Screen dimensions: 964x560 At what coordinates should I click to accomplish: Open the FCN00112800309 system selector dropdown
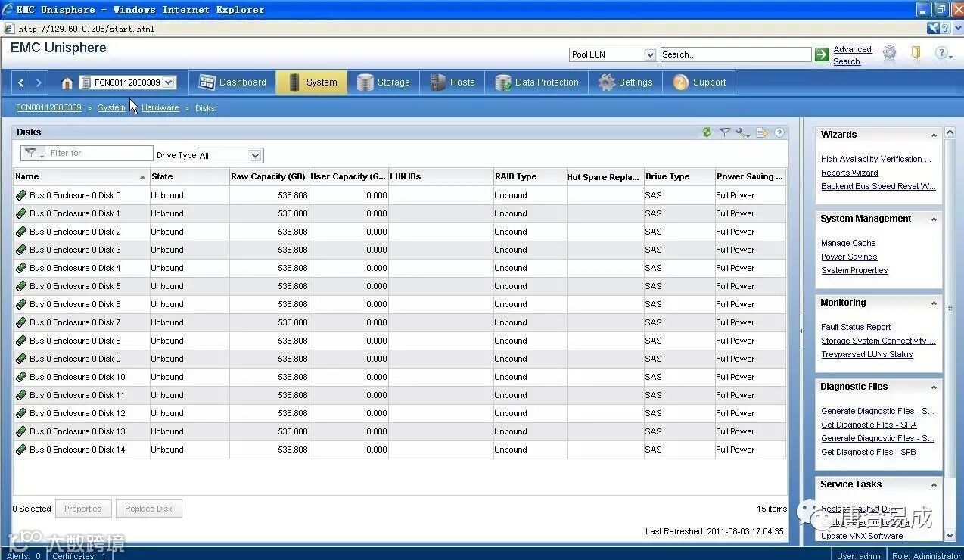click(x=169, y=82)
